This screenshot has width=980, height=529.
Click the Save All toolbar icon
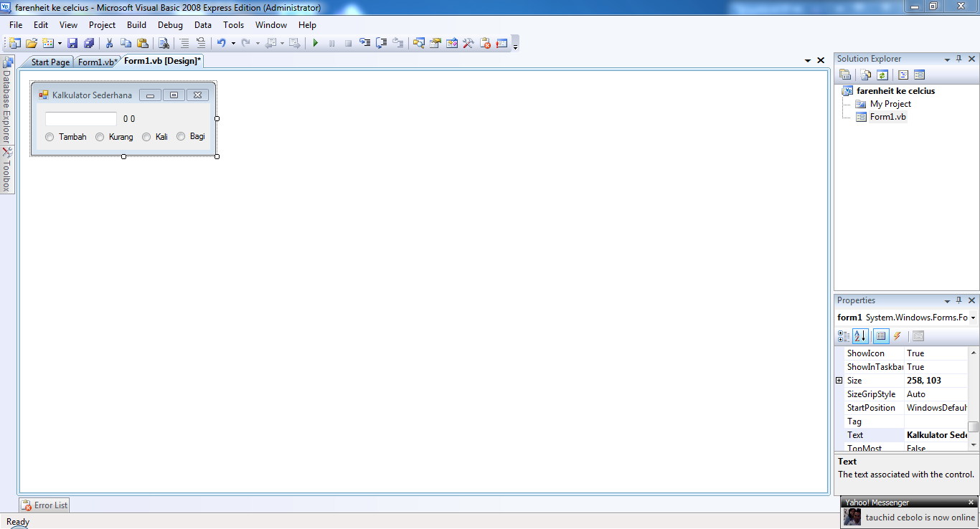point(88,43)
